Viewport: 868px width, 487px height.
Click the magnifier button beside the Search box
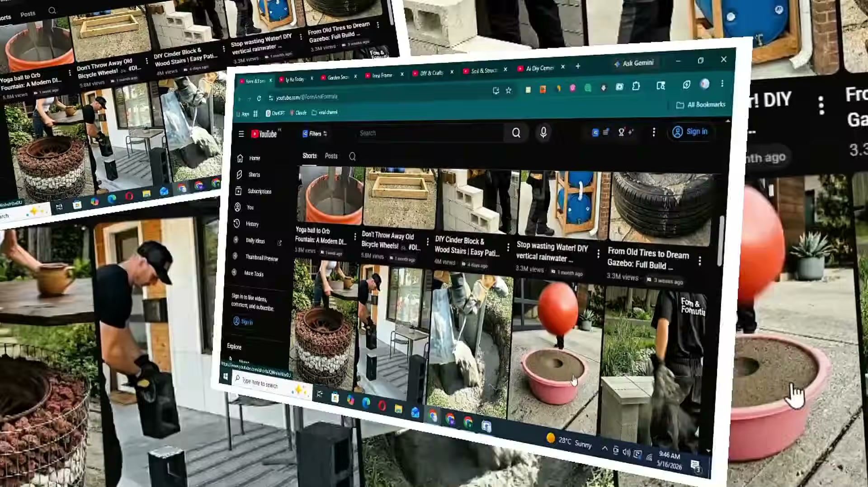click(x=516, y=133)
